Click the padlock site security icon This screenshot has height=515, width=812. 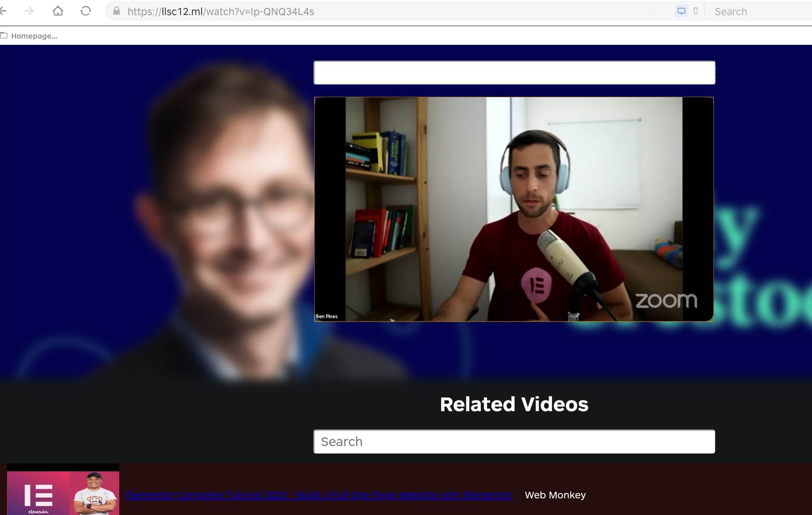[x=117, y=11]
